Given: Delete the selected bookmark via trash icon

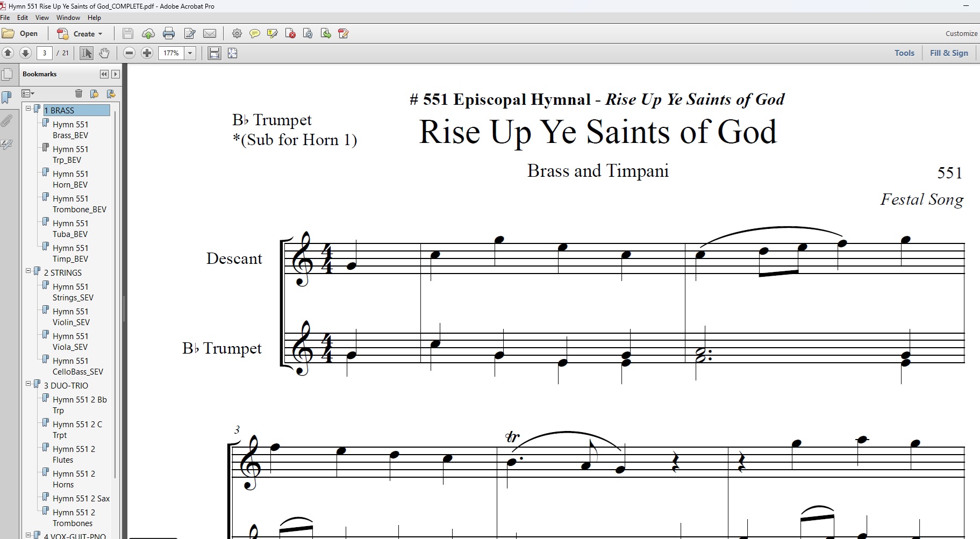Looking at the screenshot, I should click(78, 94).
